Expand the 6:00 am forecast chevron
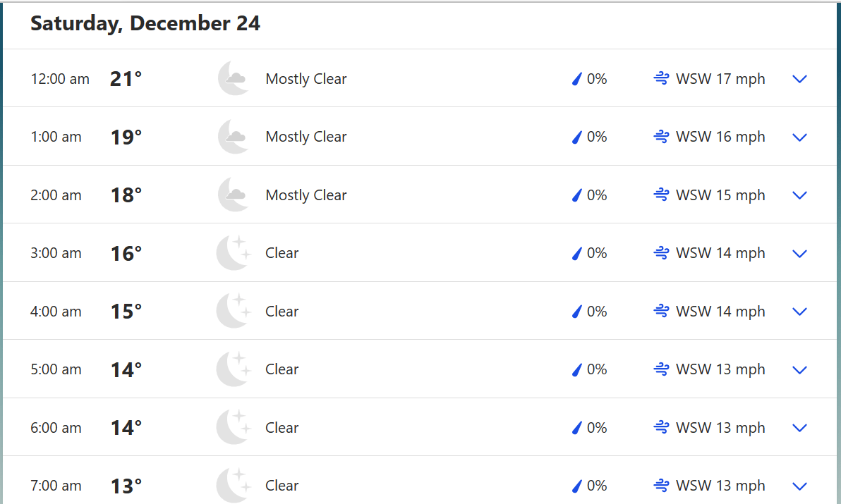The image size is (841, 504). tap(799, 428)
